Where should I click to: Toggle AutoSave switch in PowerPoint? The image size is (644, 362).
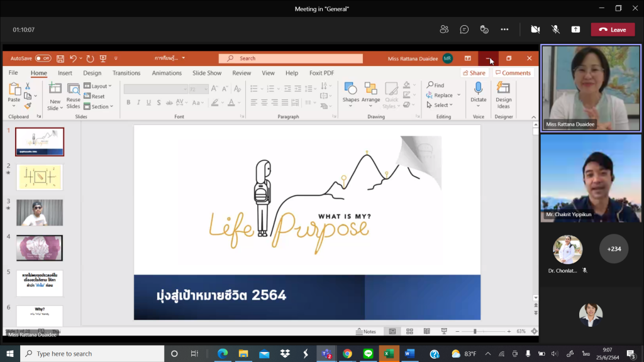click(43, 58)
